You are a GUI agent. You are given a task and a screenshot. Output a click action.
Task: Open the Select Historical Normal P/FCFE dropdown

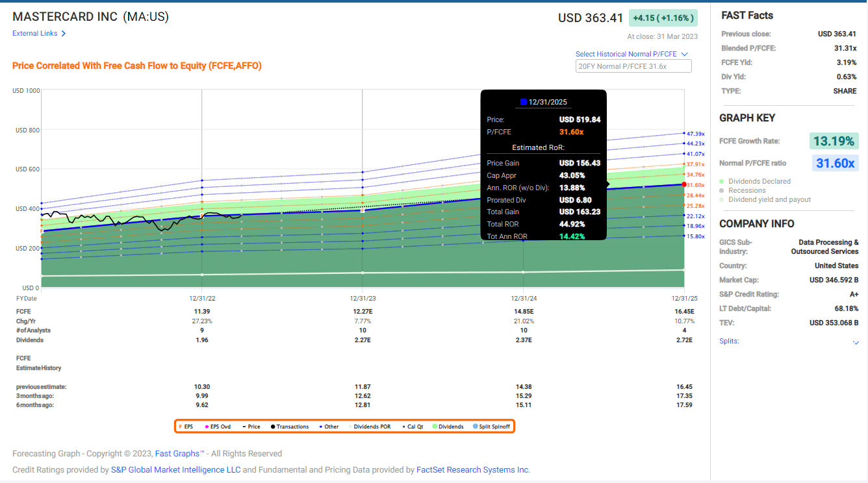point(632,54)
